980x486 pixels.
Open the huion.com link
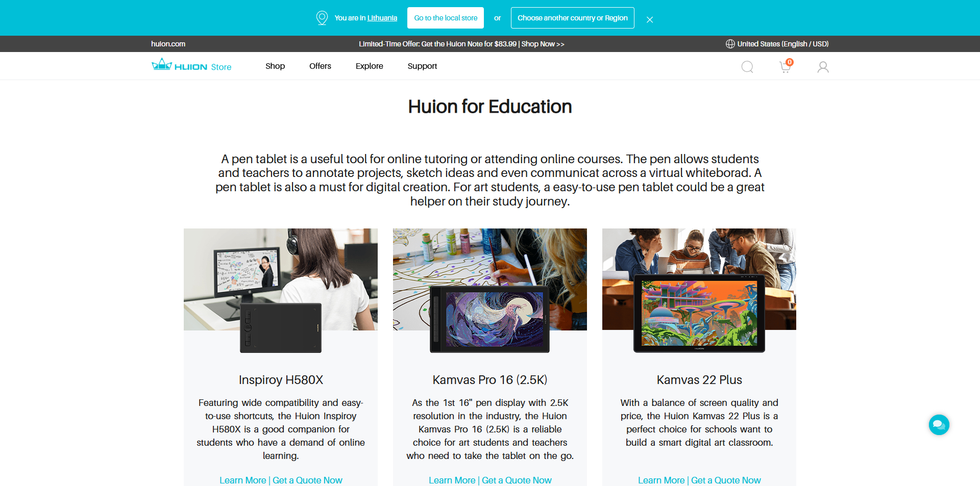[168, 44]
